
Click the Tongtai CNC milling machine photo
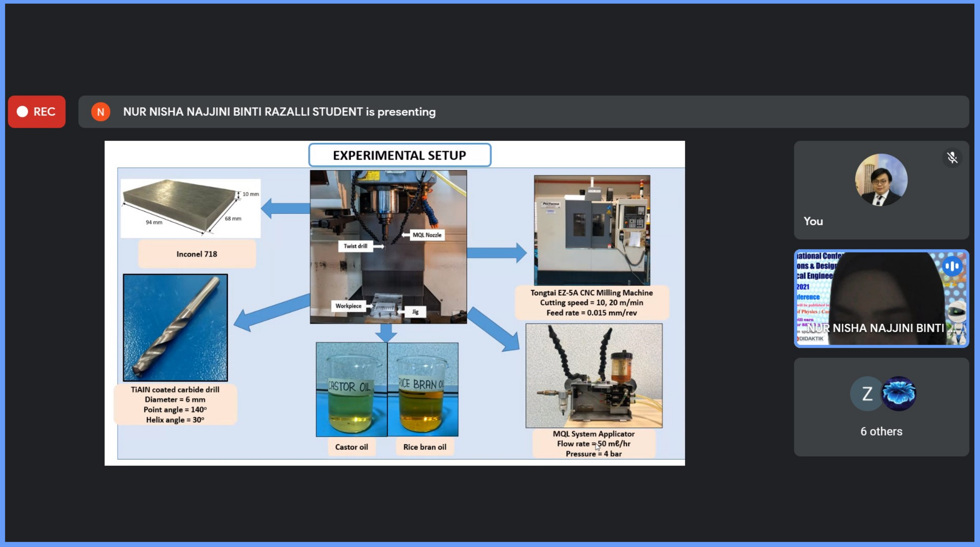(592, 230)
